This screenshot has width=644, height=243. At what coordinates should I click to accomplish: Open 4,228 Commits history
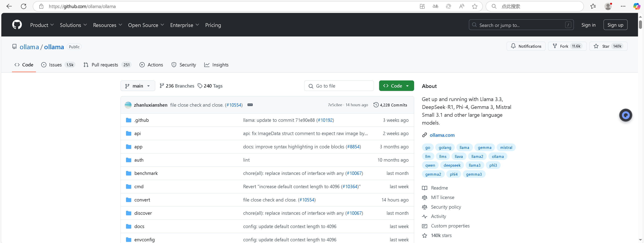(390, 105)
